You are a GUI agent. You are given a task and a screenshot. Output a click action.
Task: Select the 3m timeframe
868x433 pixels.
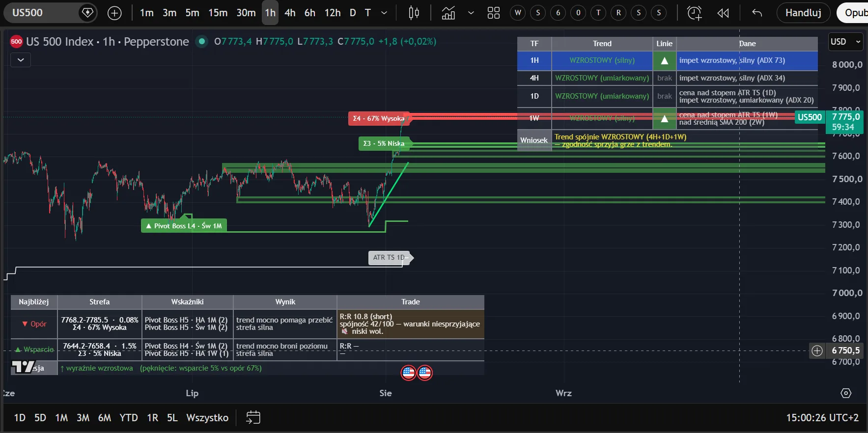pyautogui.click(x=169, y=13)
